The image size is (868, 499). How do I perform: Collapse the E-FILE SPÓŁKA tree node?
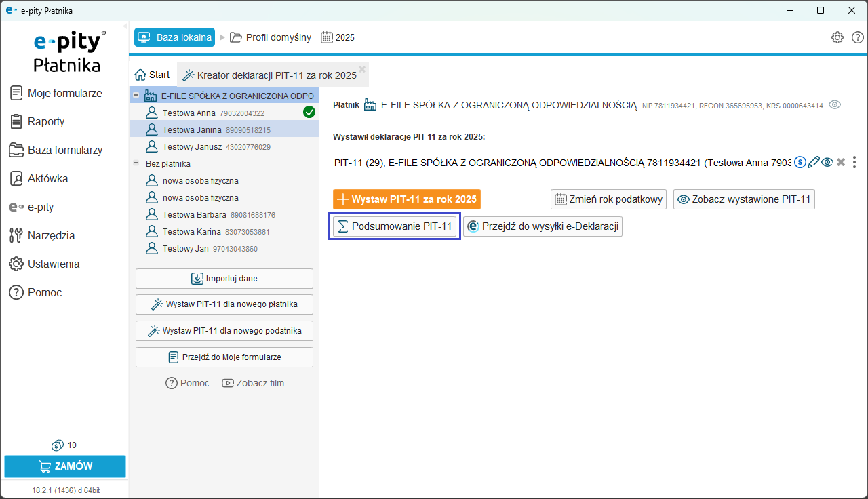pos(136,96)
